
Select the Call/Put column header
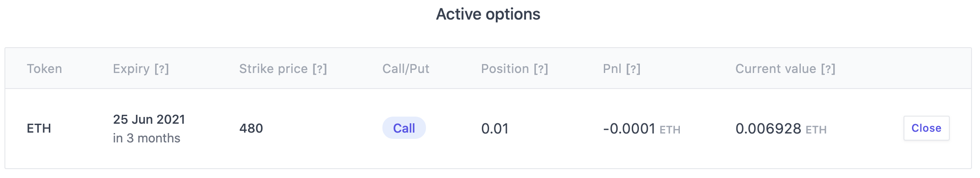tap(406, 69)
